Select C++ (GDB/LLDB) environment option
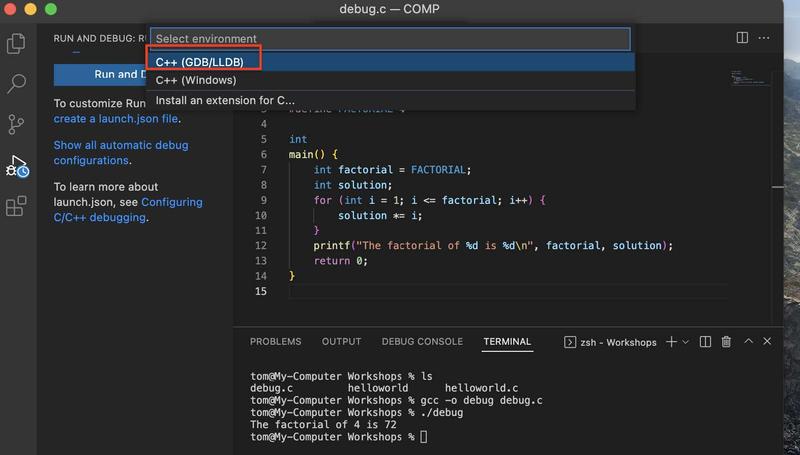The image size is (800, 455). point(200,62)
